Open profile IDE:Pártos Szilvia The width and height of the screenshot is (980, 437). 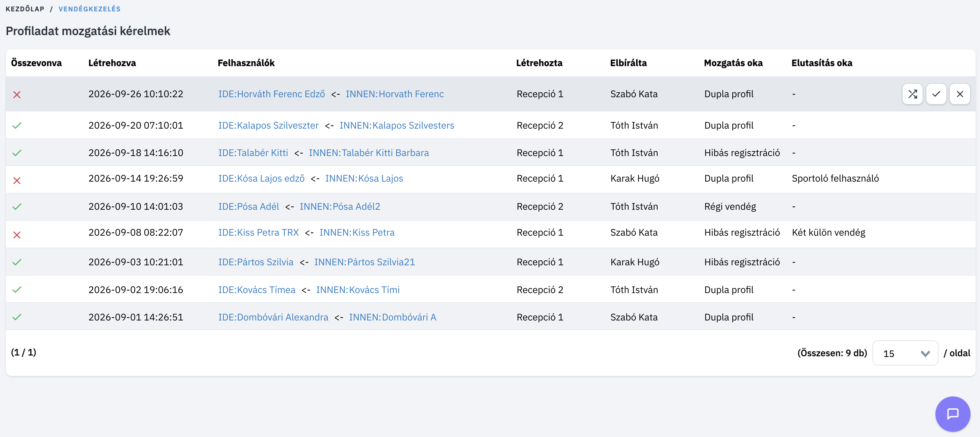coord(256,262)
